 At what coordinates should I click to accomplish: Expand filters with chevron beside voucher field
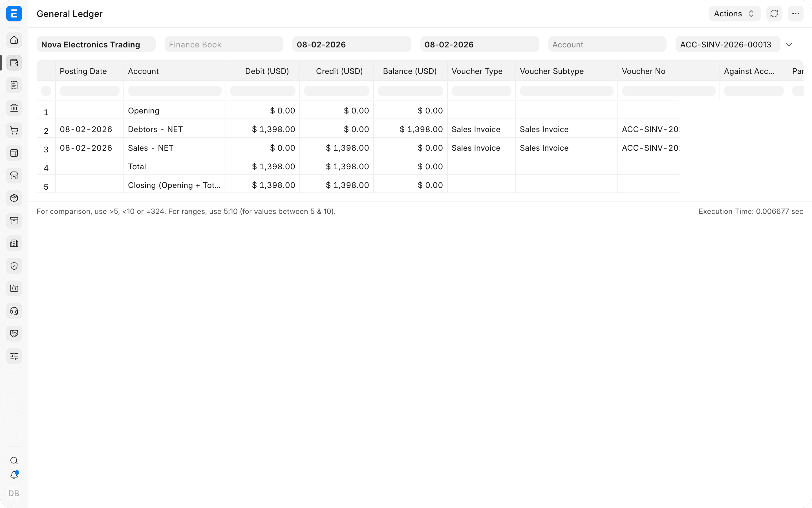(789, 45)
